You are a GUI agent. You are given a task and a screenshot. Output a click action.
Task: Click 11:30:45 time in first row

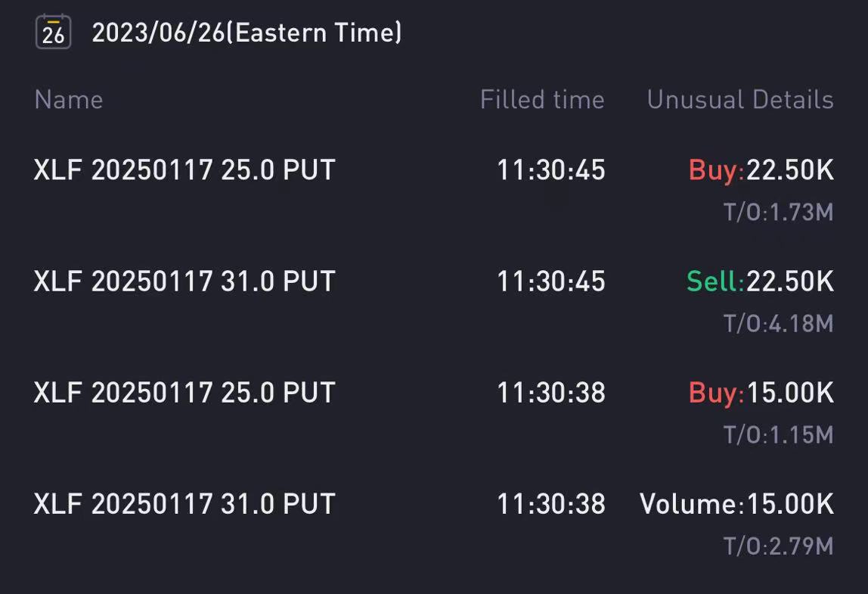550,169
